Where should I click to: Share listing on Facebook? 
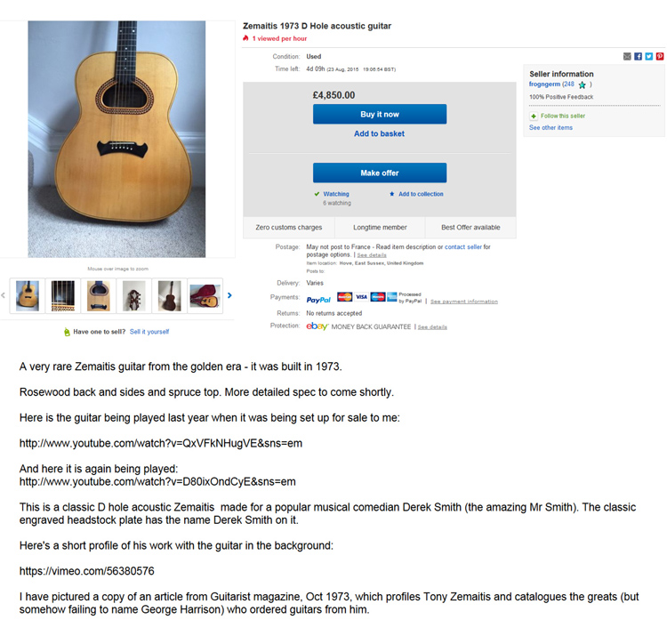click(638, 56)
